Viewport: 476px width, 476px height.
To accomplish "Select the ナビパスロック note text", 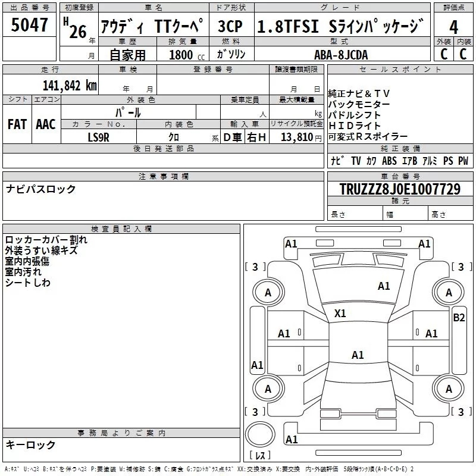I will [41, 189].
